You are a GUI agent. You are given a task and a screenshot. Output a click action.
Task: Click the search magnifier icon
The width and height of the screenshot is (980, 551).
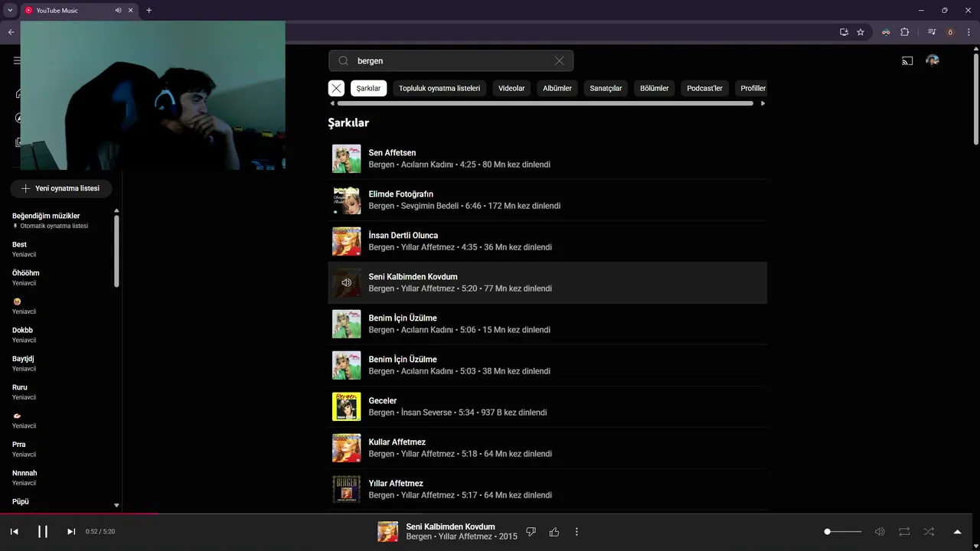coord(343,60)
